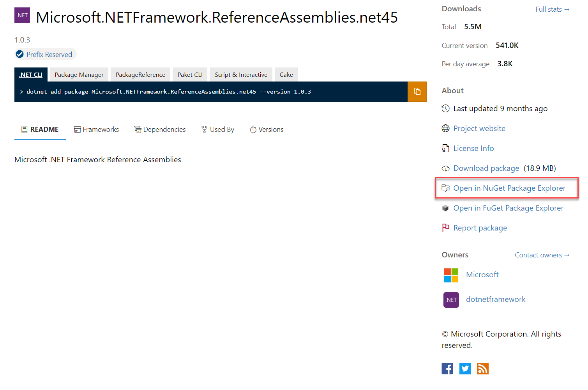The image size is (588, 390).
Task: Click the Last updated 9 months ago text
Action: coord(500,108)
